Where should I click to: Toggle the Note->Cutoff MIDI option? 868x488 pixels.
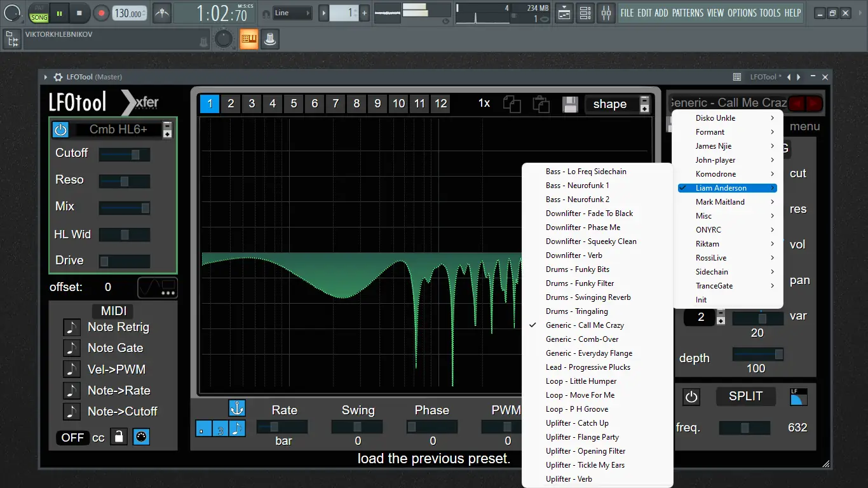click(72, 411)
